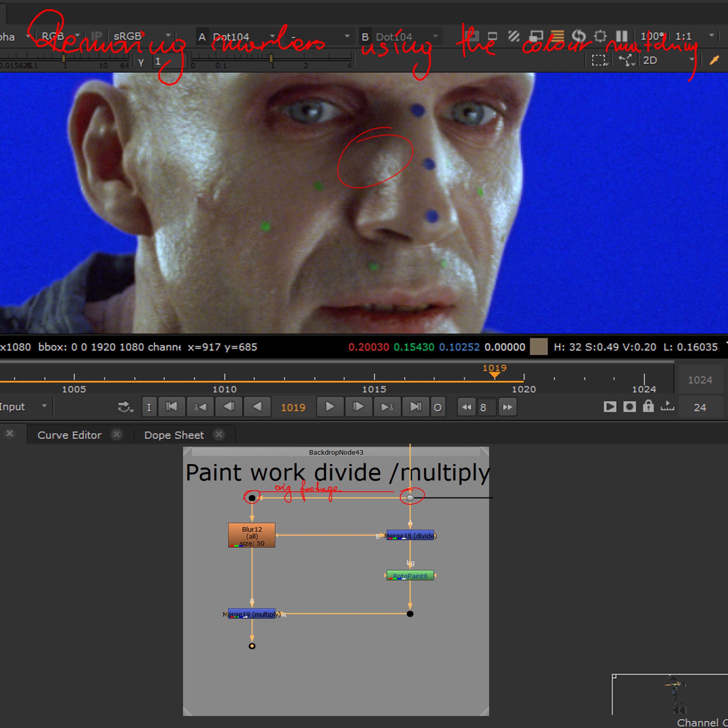Click the current frame field 1019

point(293,407)
